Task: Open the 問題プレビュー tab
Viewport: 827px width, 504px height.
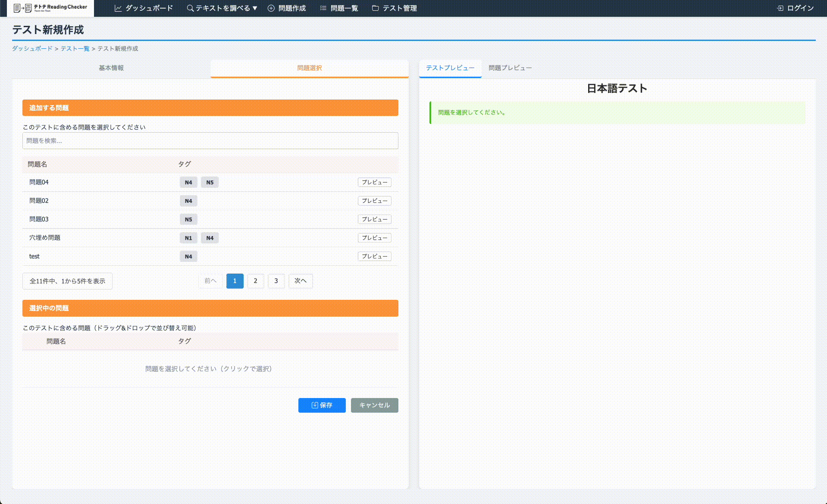Action: click(x=510, y=68)
